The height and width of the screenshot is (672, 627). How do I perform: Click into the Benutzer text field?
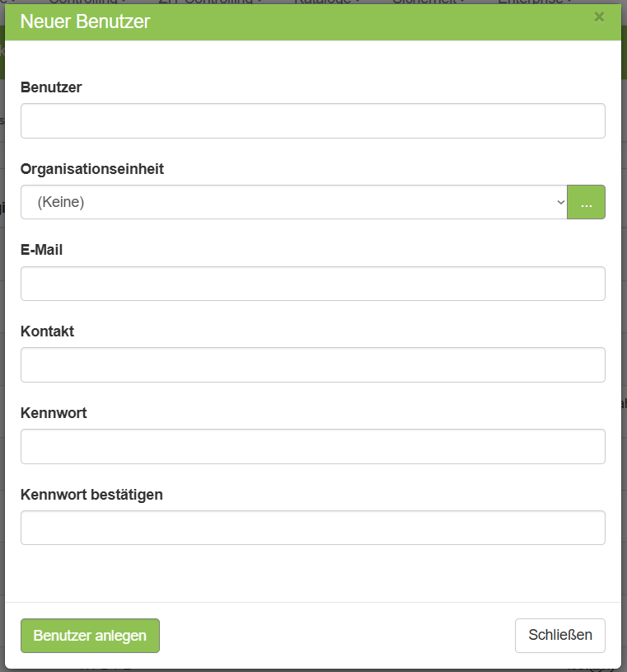click(312, 120)
